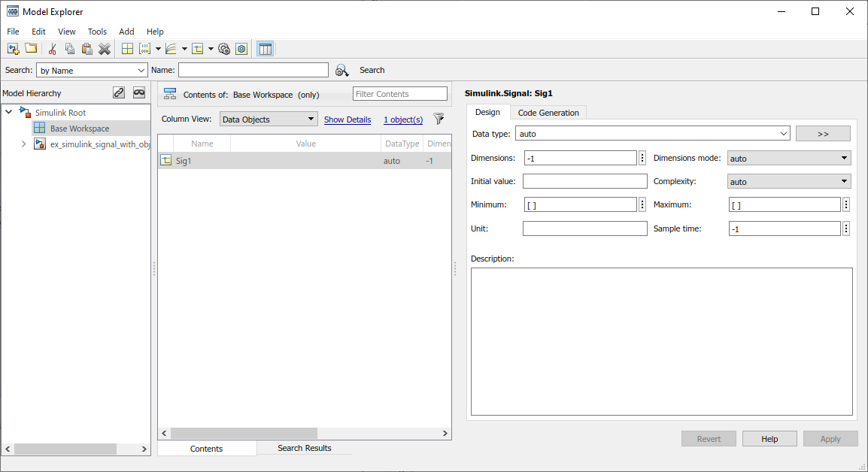Toggle the dialog view toolbar button
868x472 pixels.
point(265,49)
